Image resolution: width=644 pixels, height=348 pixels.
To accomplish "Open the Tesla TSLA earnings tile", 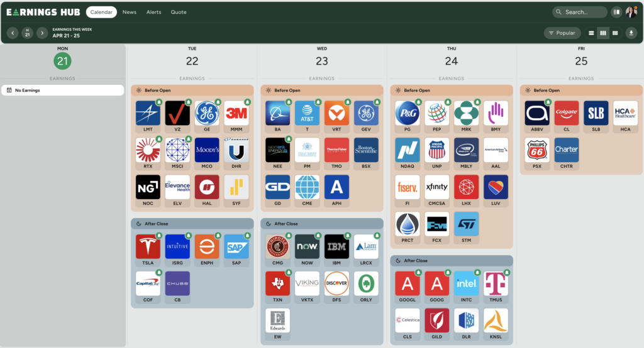I will click(x=148, y=251).
